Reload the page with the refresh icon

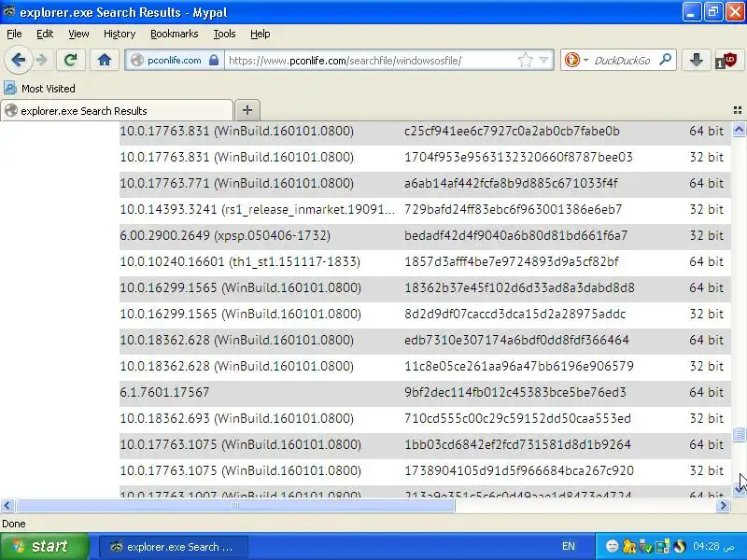coord(71,60)
